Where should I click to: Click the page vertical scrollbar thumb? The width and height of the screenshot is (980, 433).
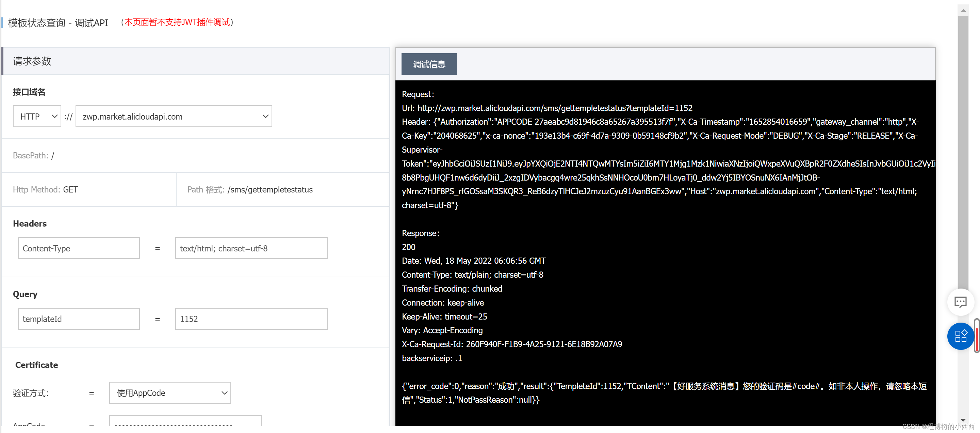[x=963, y=152]
